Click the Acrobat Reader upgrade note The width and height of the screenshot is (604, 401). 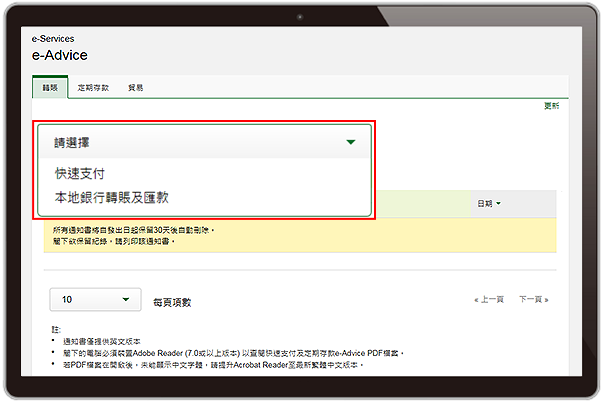tap(213, 364)
